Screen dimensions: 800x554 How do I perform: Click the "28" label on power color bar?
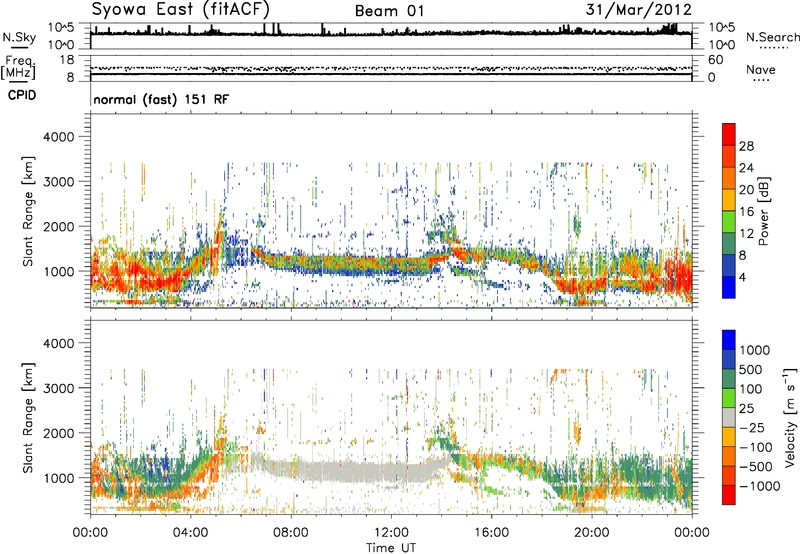point(746,146)
